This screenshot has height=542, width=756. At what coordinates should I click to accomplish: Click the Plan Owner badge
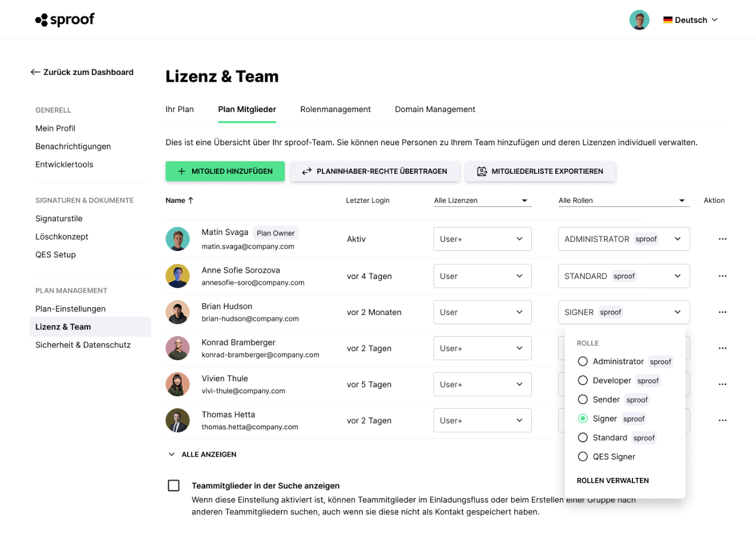[276, 233]
